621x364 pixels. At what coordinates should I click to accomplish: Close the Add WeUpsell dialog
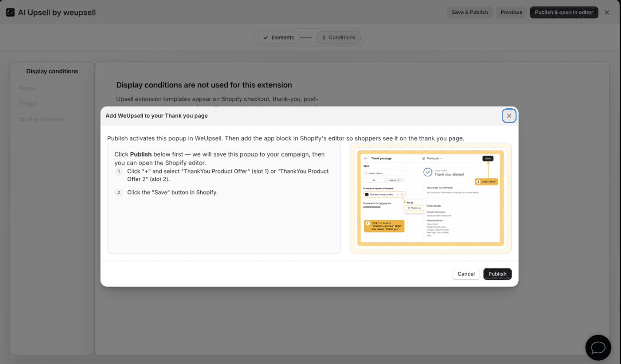509,116
